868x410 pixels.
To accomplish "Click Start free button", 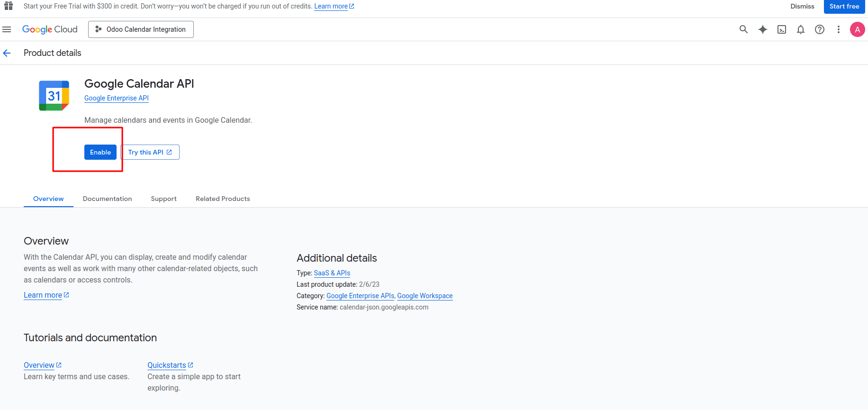I will click(x=844, y=7).
